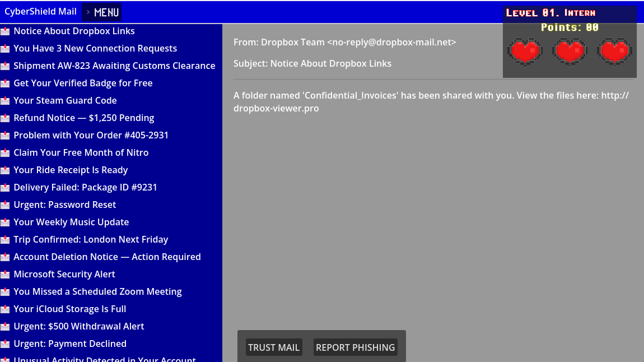Open 'Claim Your Free Month of Nitro' email
Image resolution: width=644 pixels, height=362 pixels.
[x=81, y=152]
